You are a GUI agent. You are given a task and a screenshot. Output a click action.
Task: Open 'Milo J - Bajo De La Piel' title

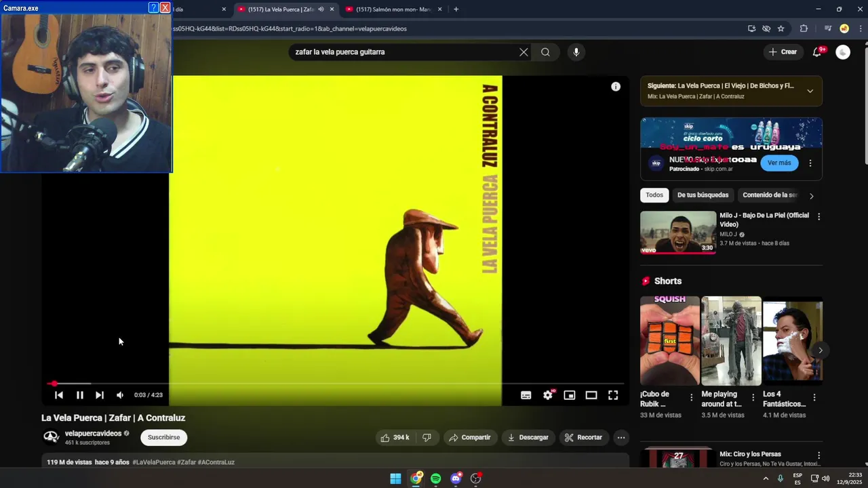(764, 220)
